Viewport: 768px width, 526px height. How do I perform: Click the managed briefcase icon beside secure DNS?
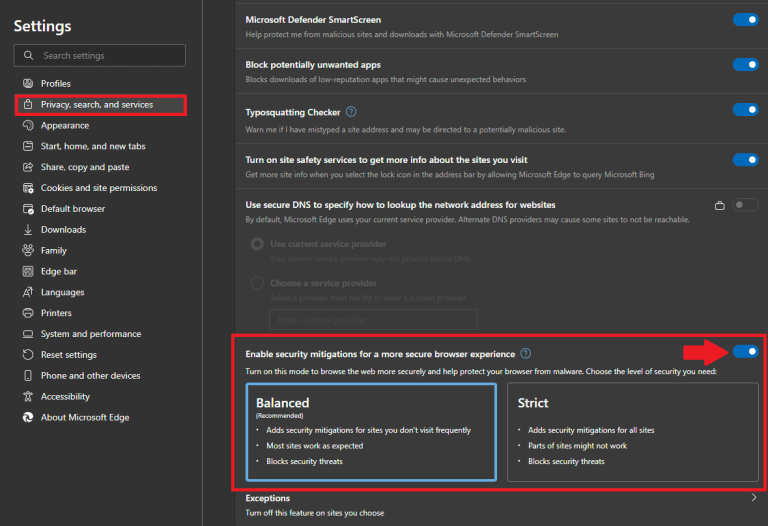coord(720,205)
